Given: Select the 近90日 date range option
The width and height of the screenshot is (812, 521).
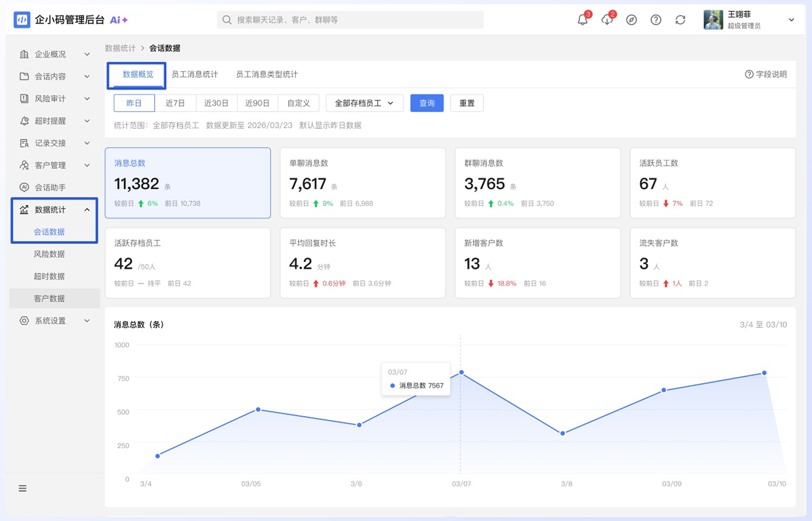Looking at the screenshot, I should (257, 103).
